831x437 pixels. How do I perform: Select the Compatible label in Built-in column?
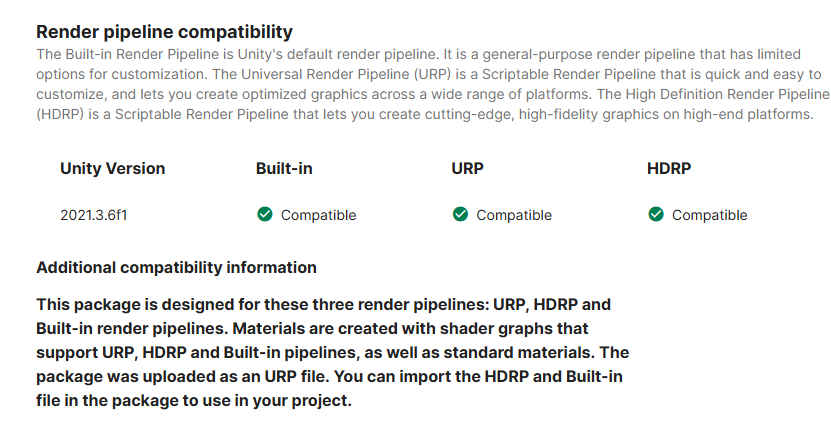click(x=318, y=215)
